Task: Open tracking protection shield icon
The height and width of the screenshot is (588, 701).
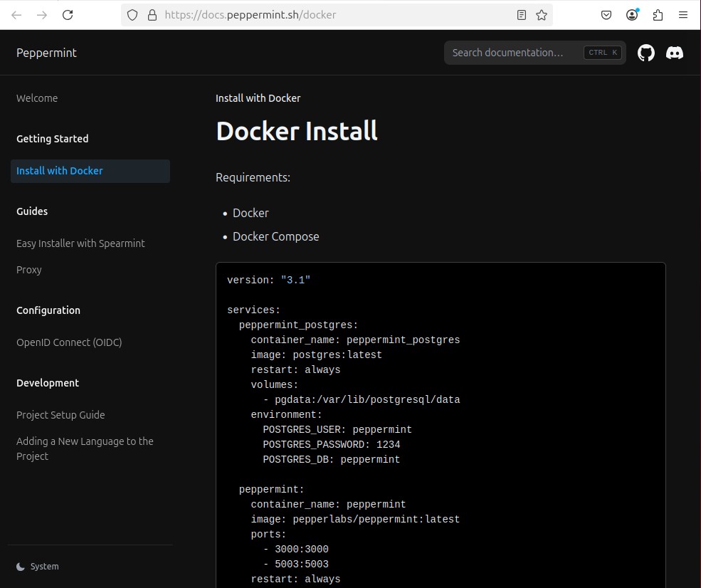Action: point(132,15)
